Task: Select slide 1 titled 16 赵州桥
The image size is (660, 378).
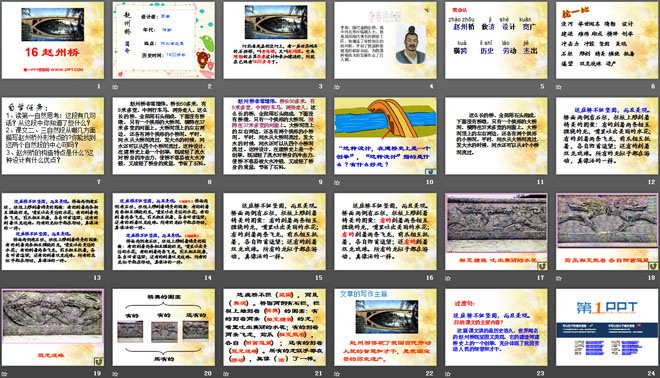Action: click(x=53, y=40)
